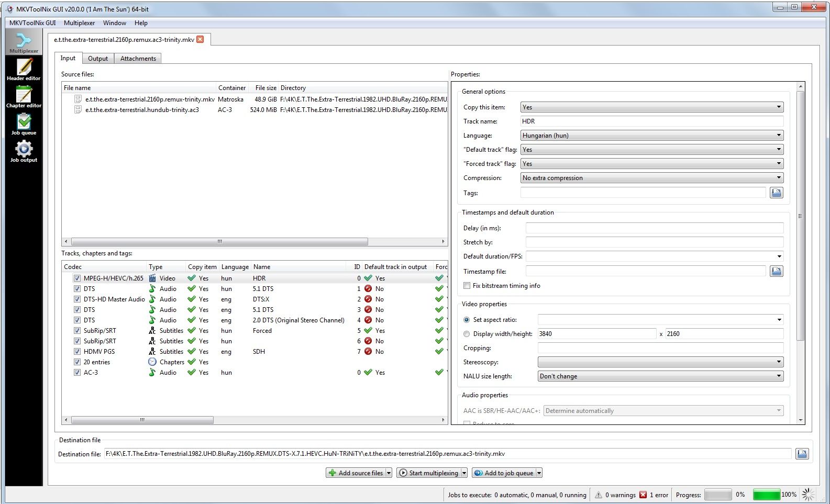Image resolution: width=830 pixels, height=504 pixels.
Task: Open the Help menu
Action: [141, 23]
